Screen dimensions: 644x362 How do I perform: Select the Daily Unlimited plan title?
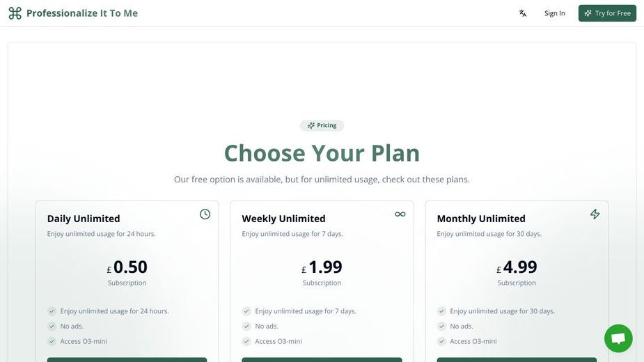84,219
